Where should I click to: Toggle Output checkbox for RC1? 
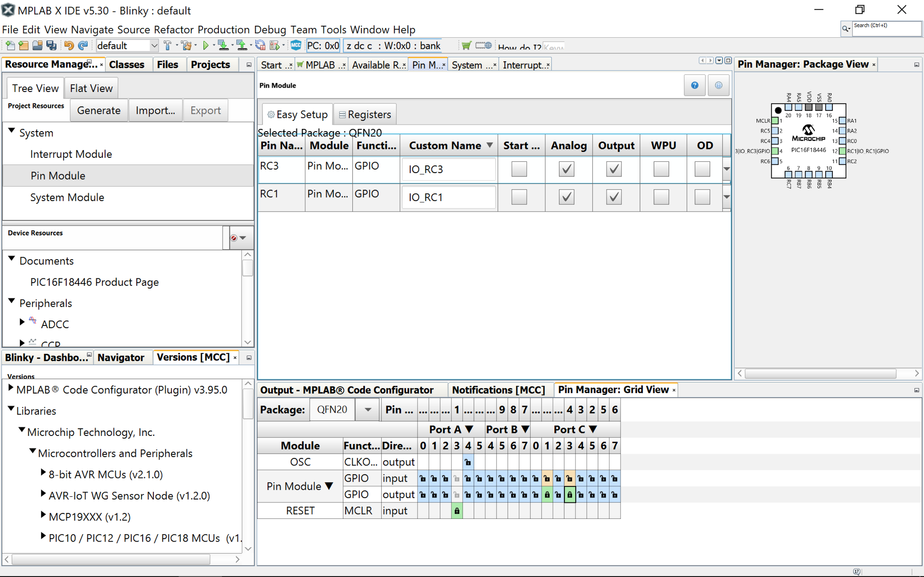coord(614,197)
